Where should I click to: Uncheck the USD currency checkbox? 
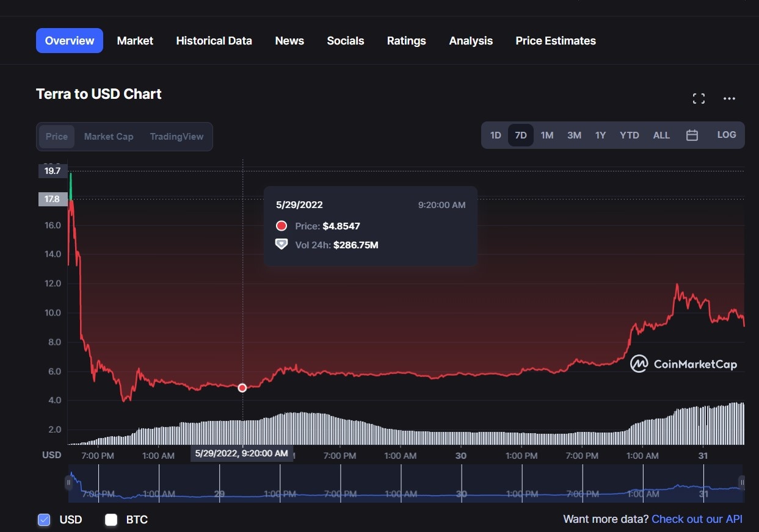click(x=44, y=520)
